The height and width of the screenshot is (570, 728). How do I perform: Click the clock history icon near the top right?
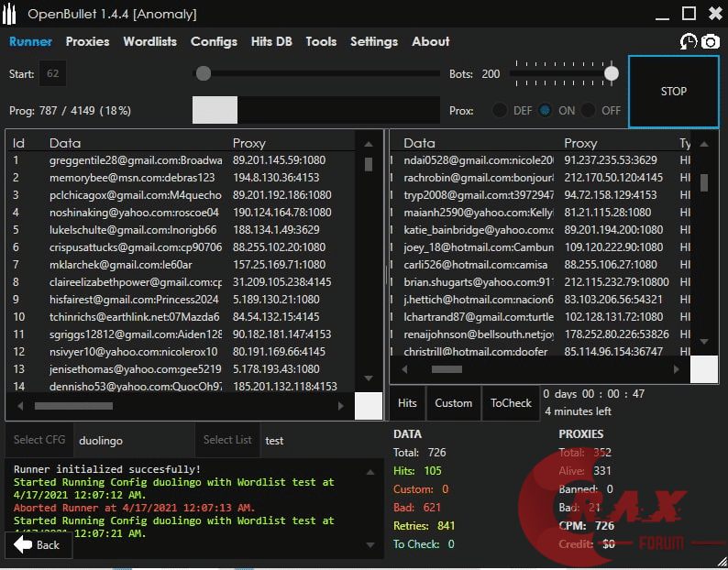pos(688,41)
